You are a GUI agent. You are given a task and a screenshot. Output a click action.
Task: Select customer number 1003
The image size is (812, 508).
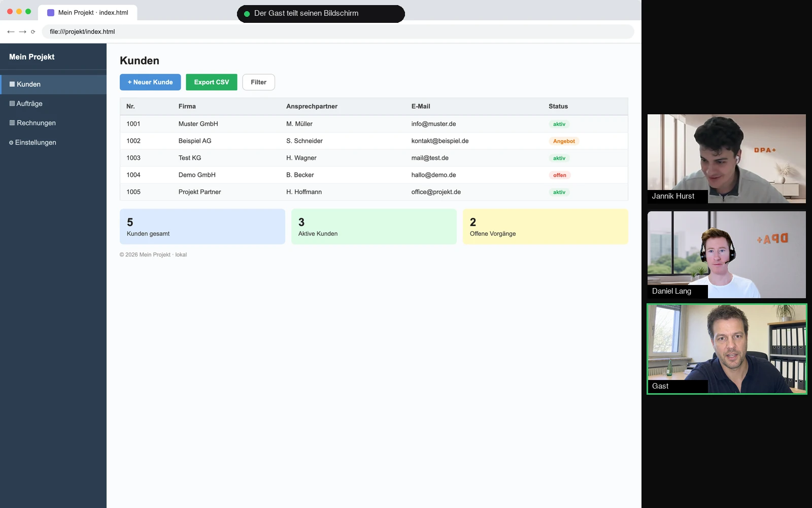(133, 158)
